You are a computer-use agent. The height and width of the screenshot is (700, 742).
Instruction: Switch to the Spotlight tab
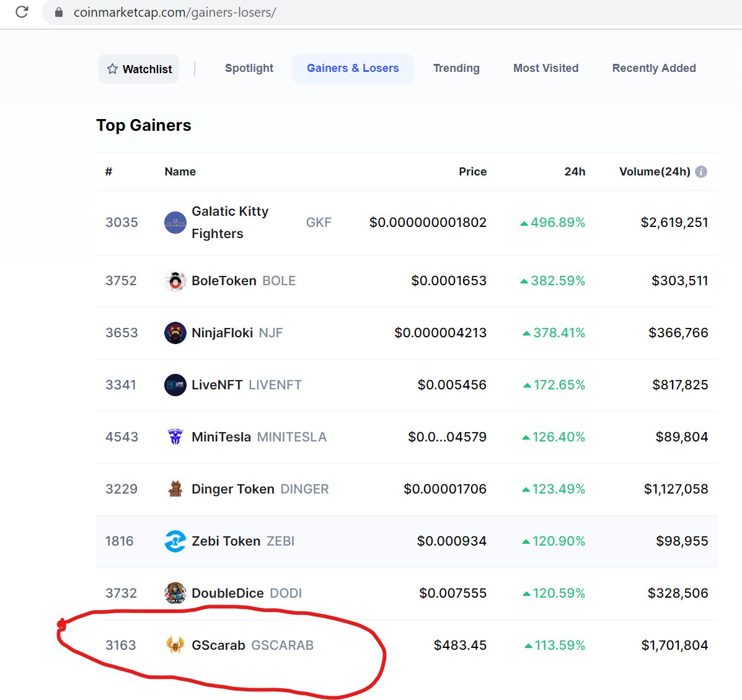tap(249, 68)
